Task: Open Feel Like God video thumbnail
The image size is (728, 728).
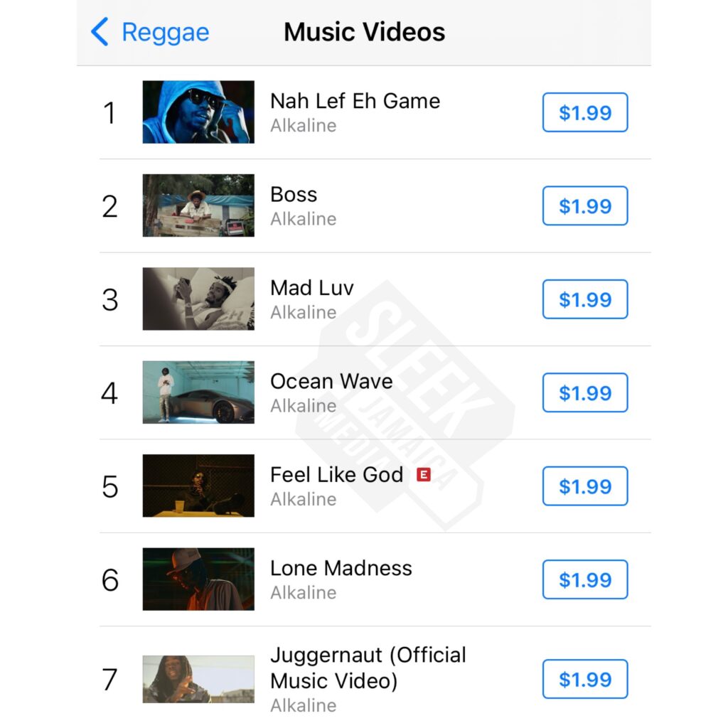Action: [198, 485]
